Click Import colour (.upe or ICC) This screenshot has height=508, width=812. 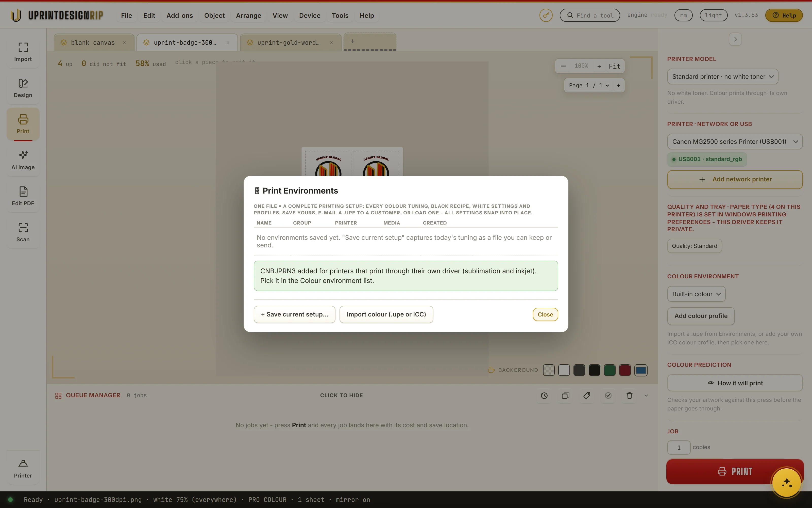[386, 314]
